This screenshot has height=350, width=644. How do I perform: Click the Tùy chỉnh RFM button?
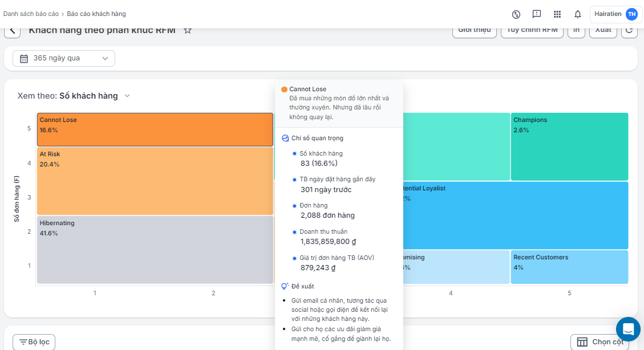(x=532, y=31)
